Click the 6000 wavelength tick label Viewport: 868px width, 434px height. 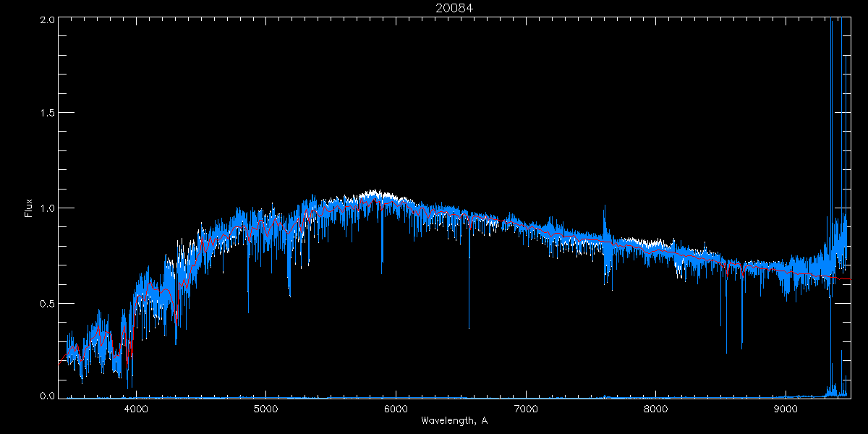click(396, 407)
